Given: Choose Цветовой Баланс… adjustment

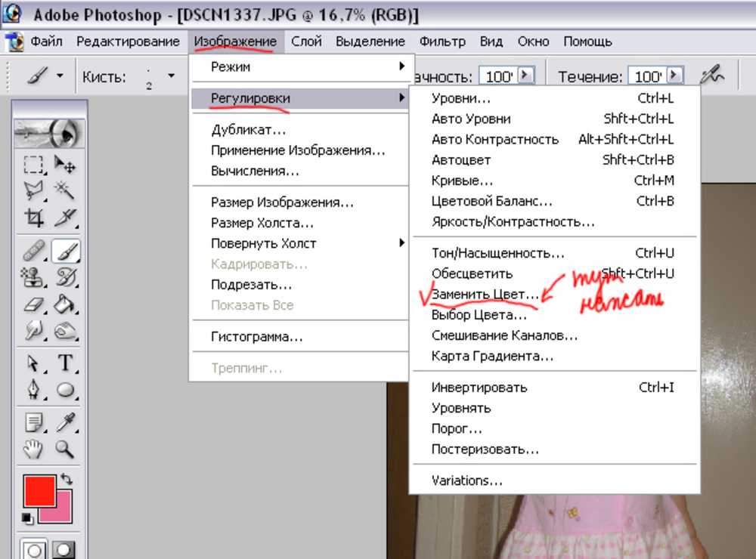Looking at the screenshot, I should 554,202.
